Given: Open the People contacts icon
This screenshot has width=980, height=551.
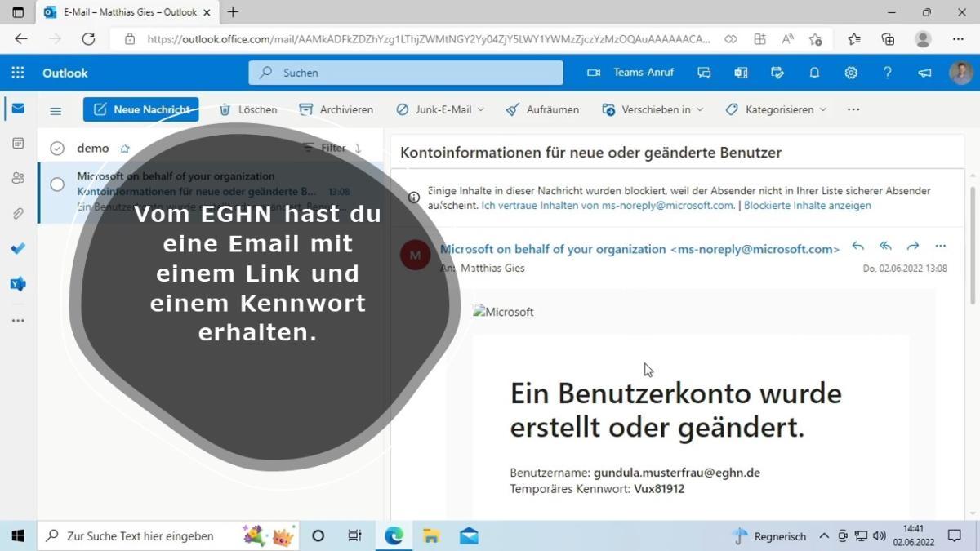Looking at the screenshot, I should [18, 178].
